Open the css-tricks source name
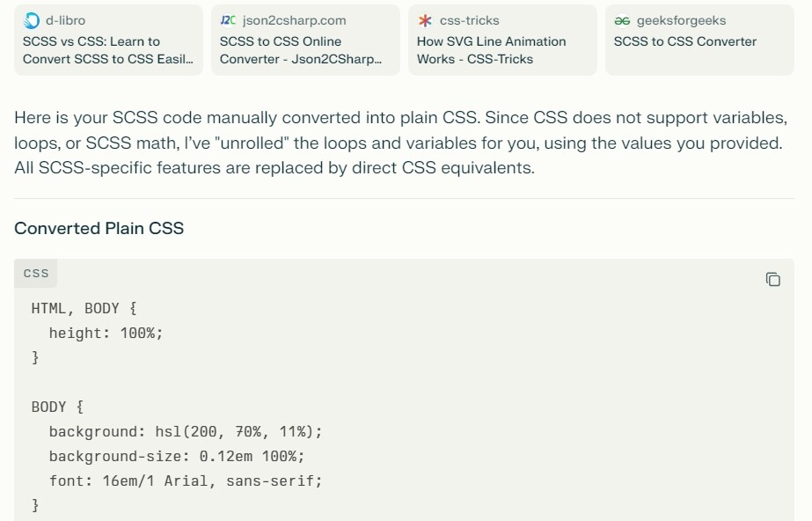 (x=469, y=21)
